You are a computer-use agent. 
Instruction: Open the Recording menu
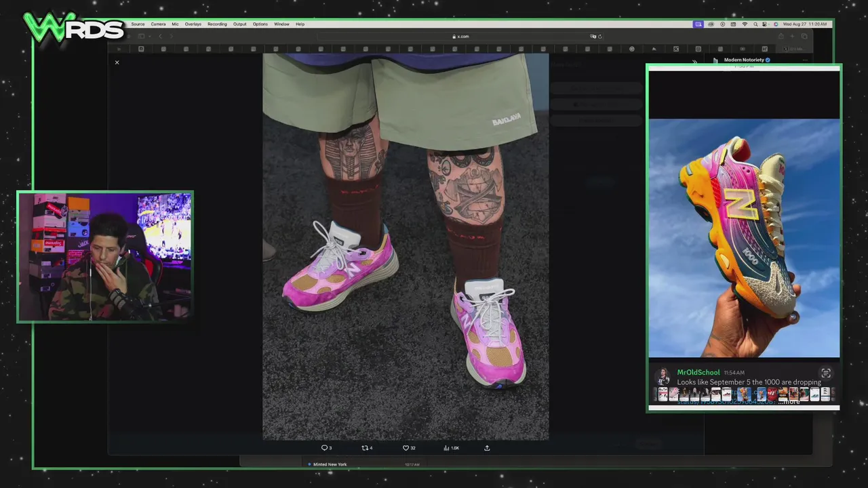[x=217, y=24]
